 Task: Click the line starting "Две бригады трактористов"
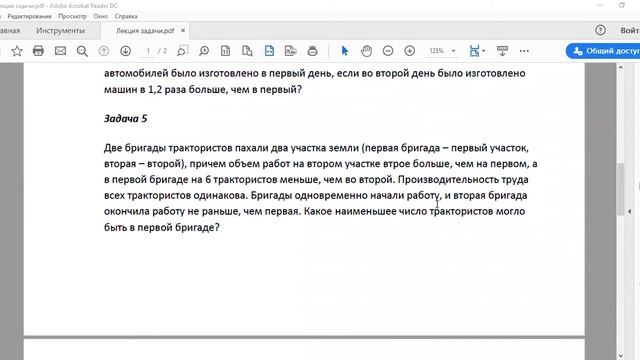tap(316, 148)
